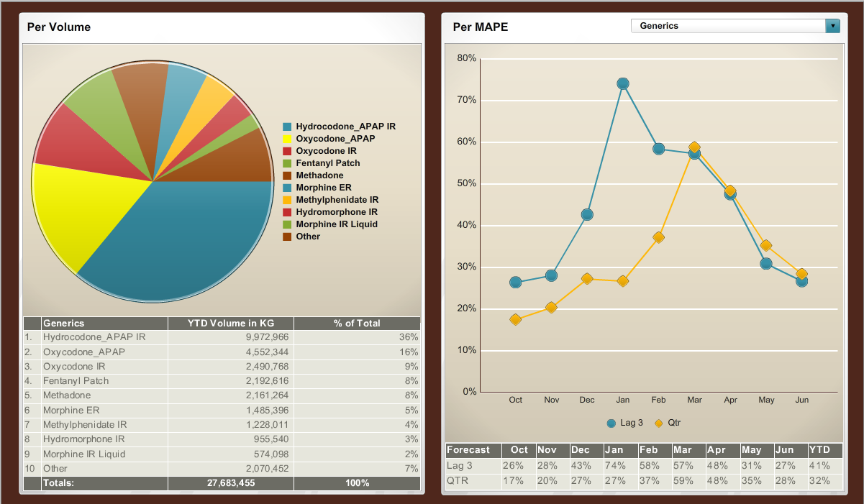864x504 pixels.
Task: Click the Generics dropdown arrow button
Action: click(x=832, y=25)
